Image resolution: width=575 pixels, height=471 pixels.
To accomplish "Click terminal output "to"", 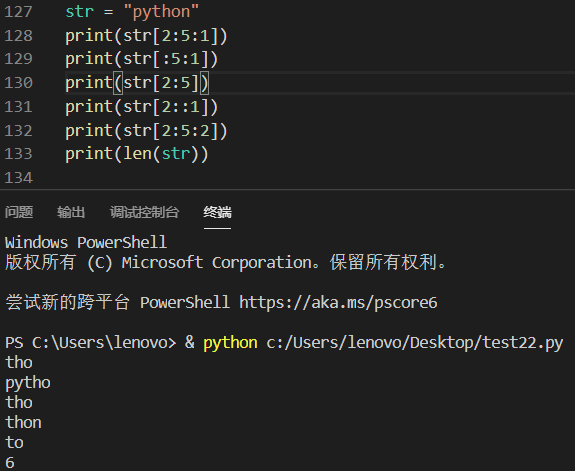I will [x=14, y=442].
